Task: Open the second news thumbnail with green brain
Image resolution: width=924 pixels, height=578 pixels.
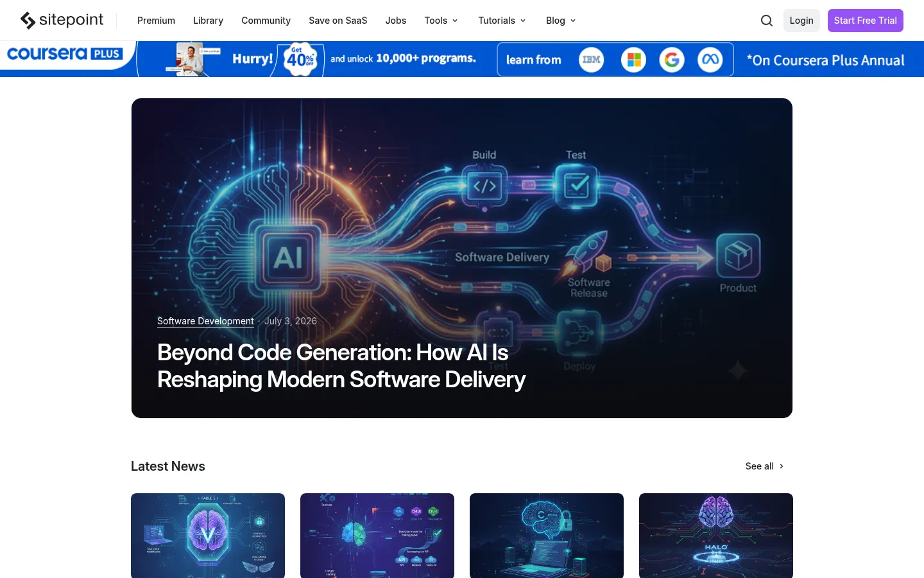Action: tap(377, 536)
